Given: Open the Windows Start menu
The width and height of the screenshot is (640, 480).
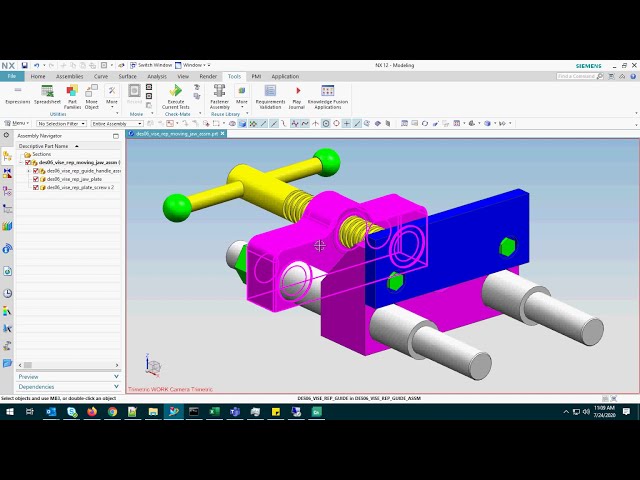Looking at the screenshot, I should [x=10, y=412].
